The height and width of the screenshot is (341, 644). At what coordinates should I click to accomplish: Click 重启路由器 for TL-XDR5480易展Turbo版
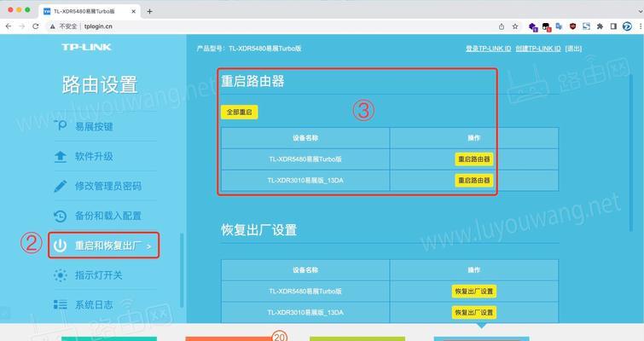tap(474, 159)
